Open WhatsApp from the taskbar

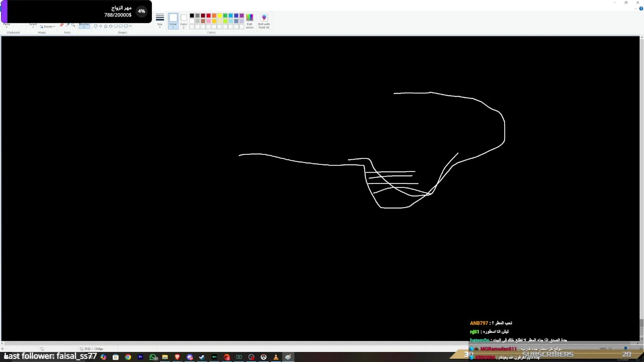point(153,357)
